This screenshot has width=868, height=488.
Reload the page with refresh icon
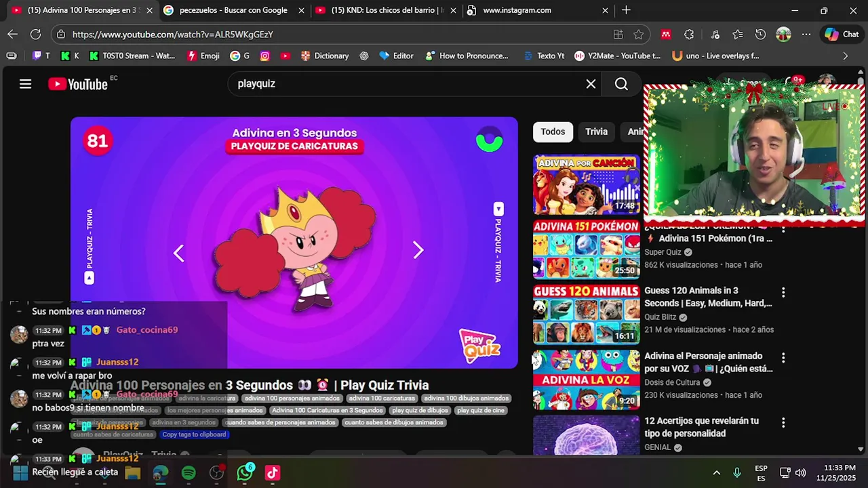(x=36, y=34)
